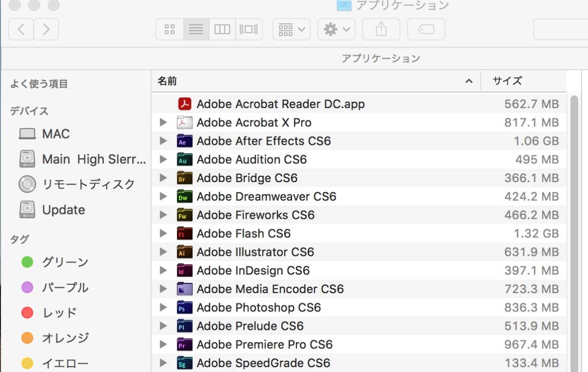Click the Edit Tags button

pos(426,29)
